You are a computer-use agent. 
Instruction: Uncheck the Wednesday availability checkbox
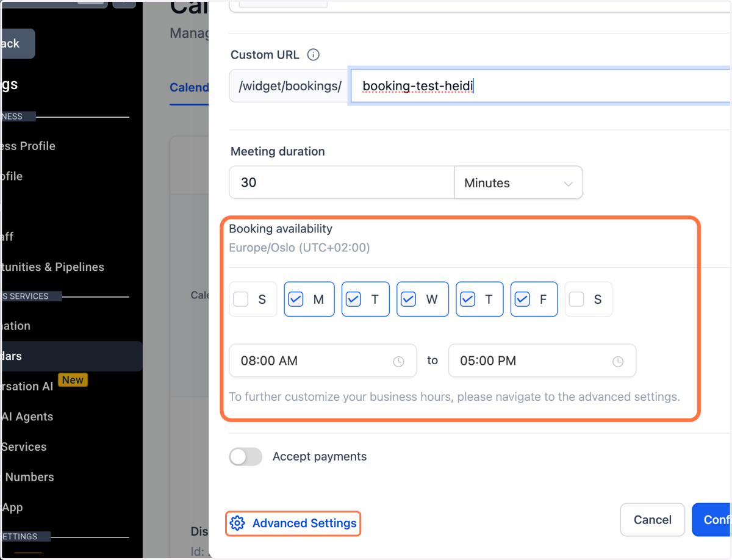click(x=408, y=299)
